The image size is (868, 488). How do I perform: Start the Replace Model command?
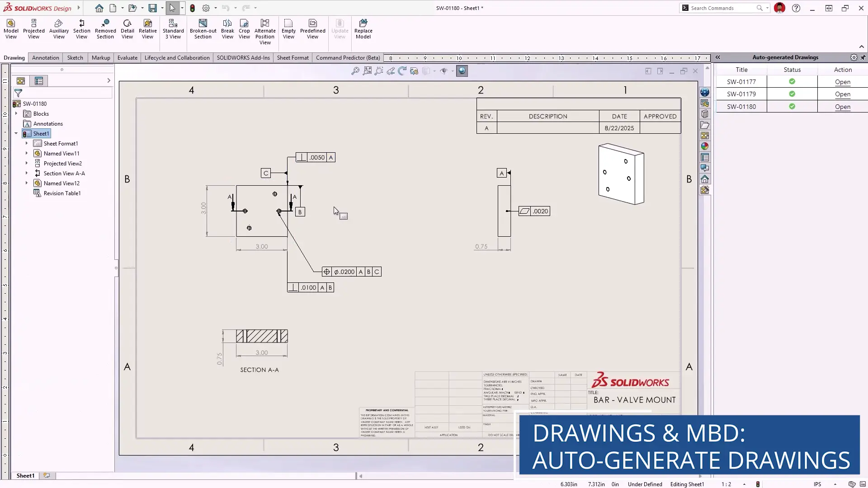click(x=363, y=28)
